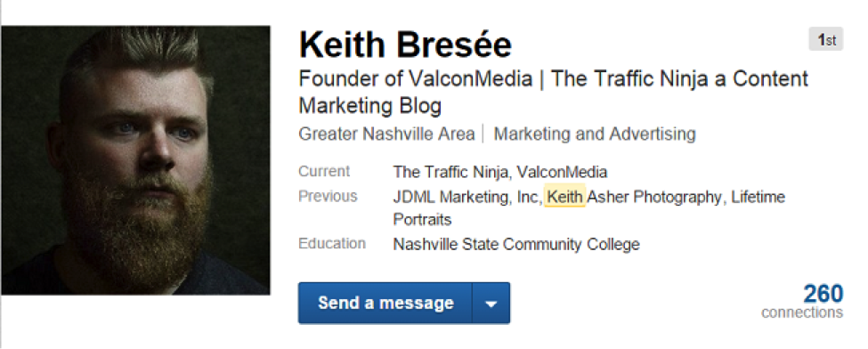This screenshot has height=349, width=868.
Task: Open ValconMedia in the Current row
Action: coord(562,173)
